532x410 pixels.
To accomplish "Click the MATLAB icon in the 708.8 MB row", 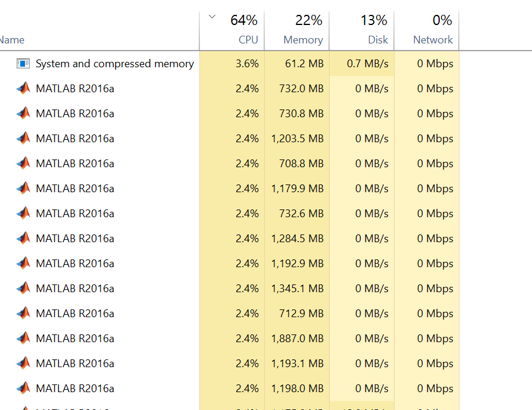I will point(23,163).
